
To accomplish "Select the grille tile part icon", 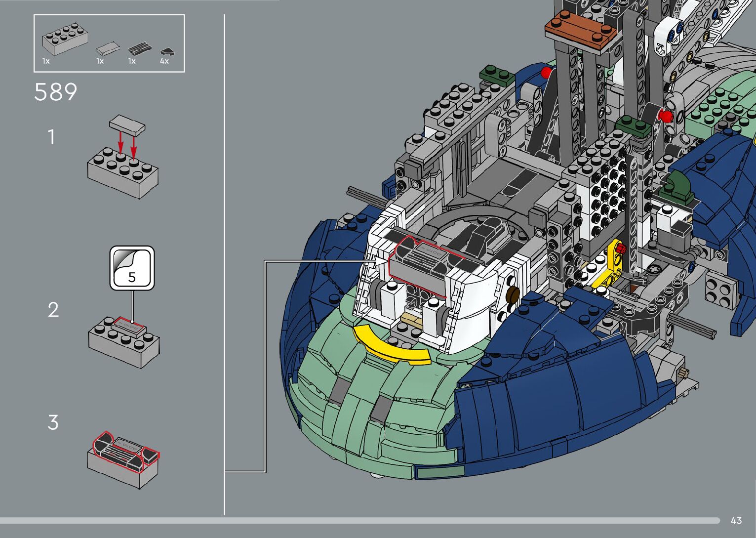I will 140,48.
